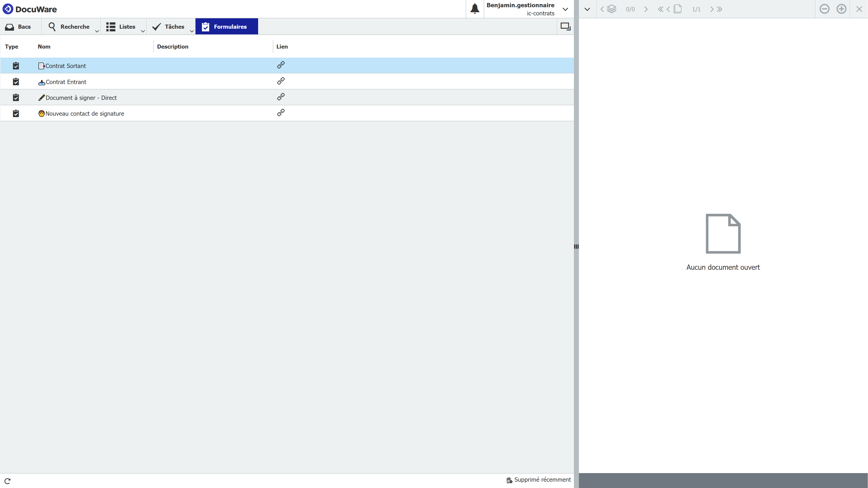868x488 pixels.
Task: Expand the Recherche dropdown arrow
Action: click(97, 31)
